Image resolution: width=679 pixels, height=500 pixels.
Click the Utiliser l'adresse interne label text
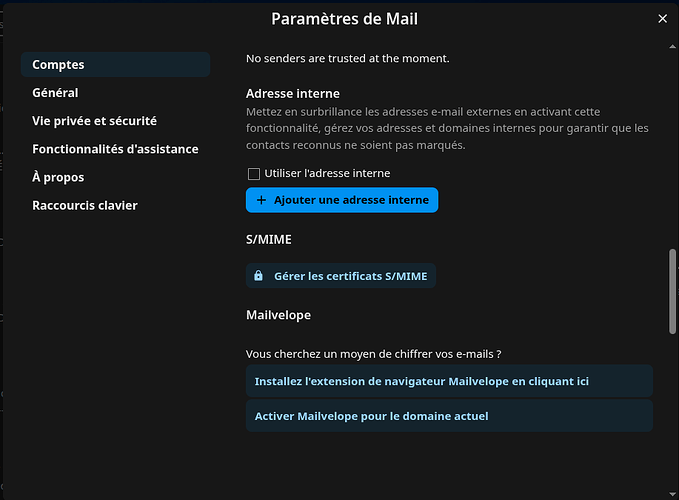point(327,173)
